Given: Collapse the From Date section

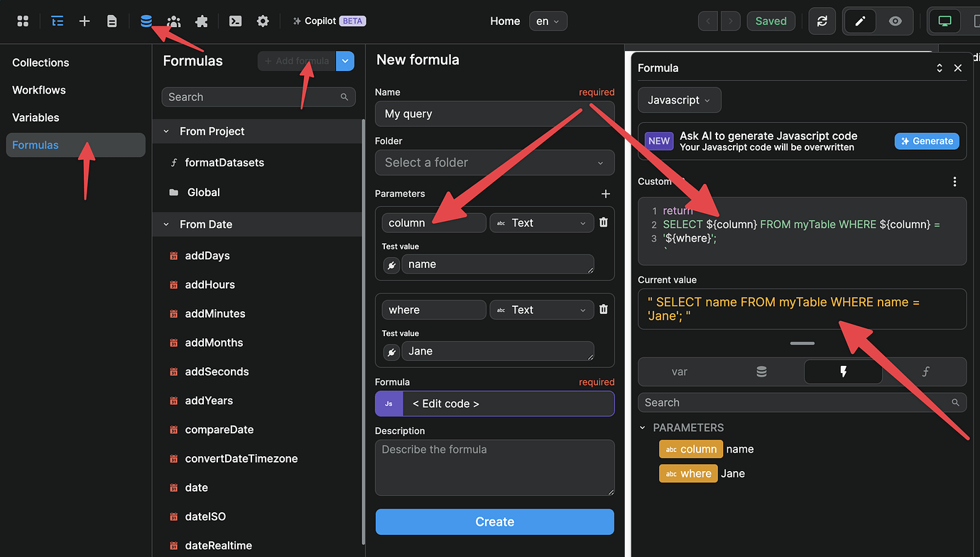Looking at the screenshot, I should point(167,225).
